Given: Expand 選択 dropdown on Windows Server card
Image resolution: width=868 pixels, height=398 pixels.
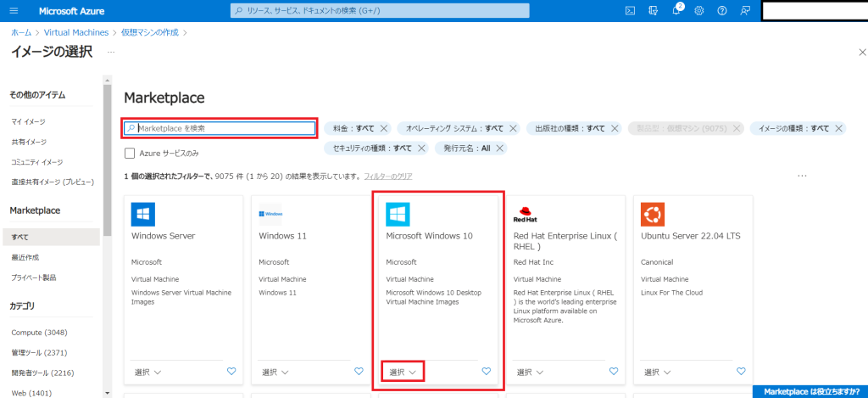Looking at the screenshot, I should (x=147, y=372).
